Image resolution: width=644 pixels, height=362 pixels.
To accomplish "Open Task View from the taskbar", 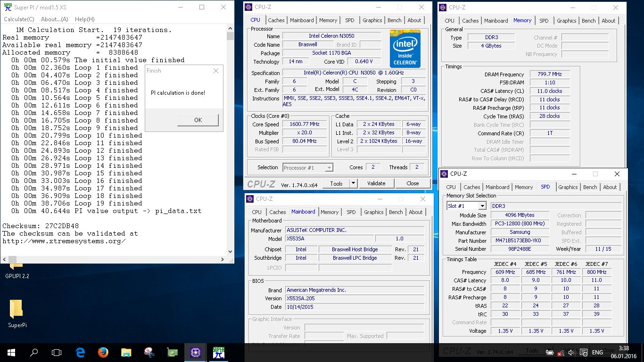I will [57, 352].
